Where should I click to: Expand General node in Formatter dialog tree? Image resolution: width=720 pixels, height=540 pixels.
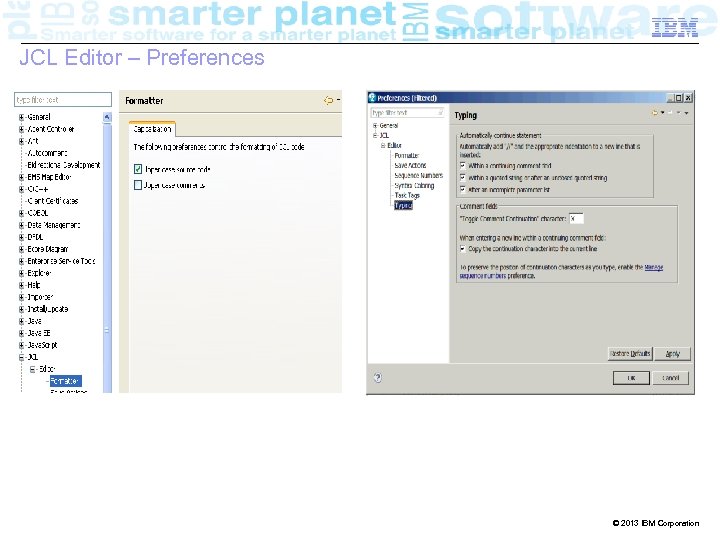[21, 117]
